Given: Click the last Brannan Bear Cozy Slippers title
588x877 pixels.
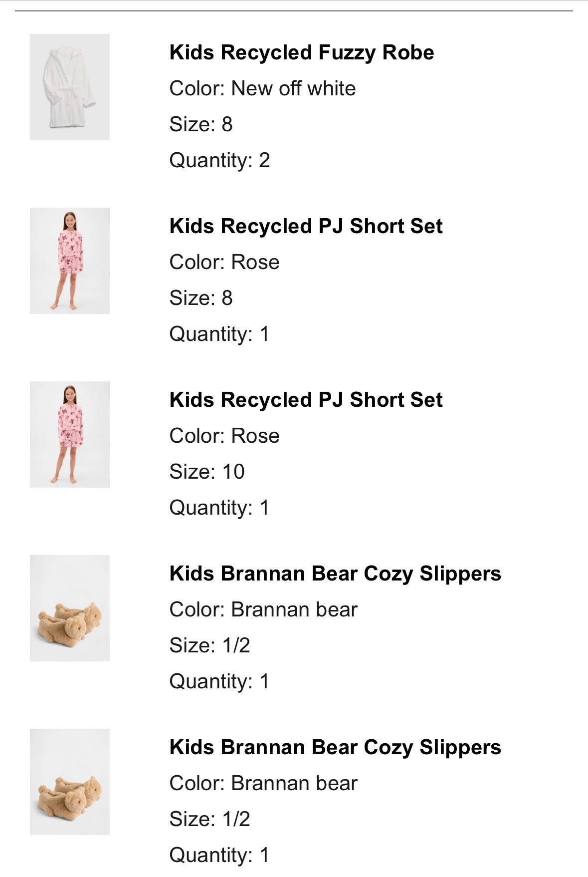Looking at the screenshot, I should 335,747.
